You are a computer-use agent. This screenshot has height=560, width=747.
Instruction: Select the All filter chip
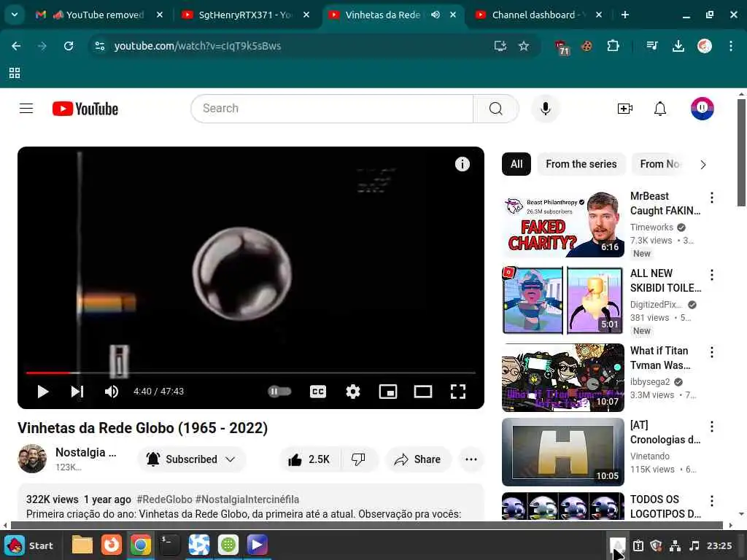click(516, 164)
